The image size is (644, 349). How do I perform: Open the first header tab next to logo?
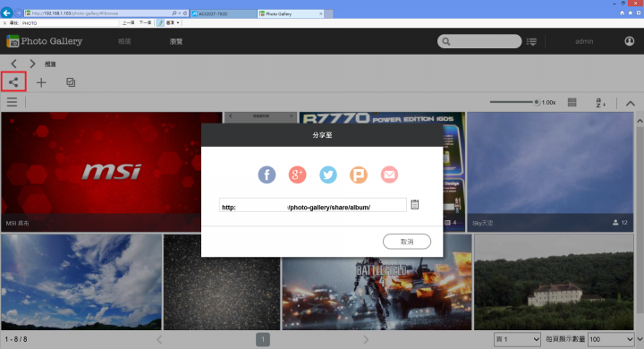[124, 41]
